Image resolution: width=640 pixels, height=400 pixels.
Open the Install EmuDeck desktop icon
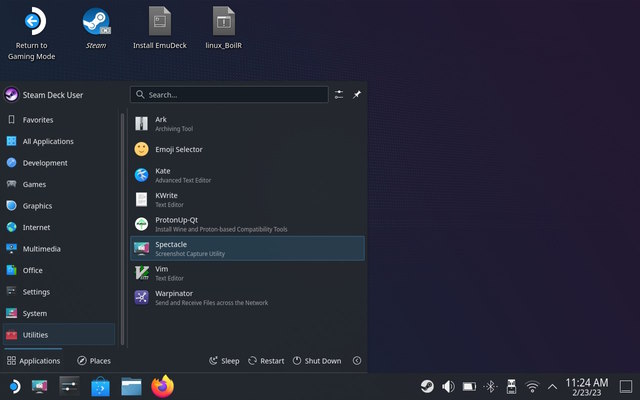tap(160, 28)
